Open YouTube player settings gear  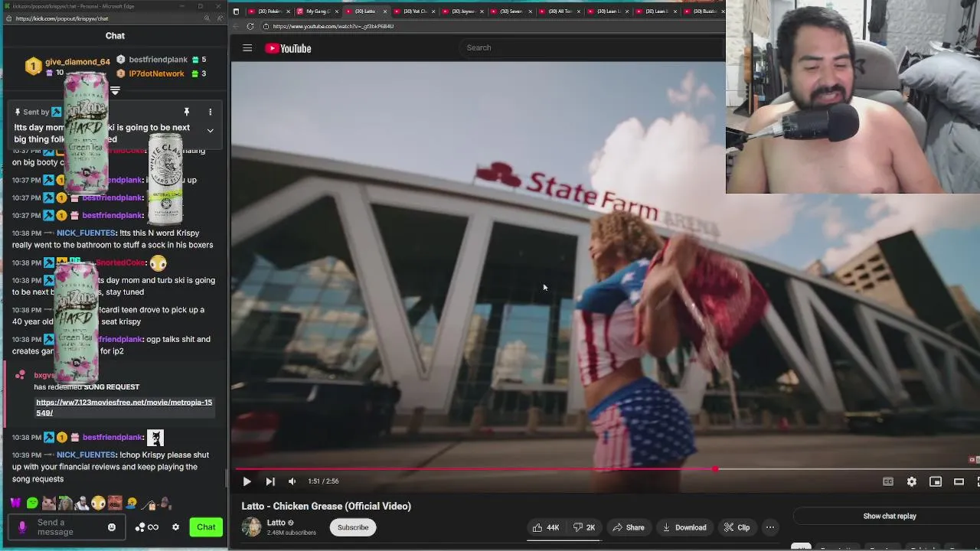(911, 481)
